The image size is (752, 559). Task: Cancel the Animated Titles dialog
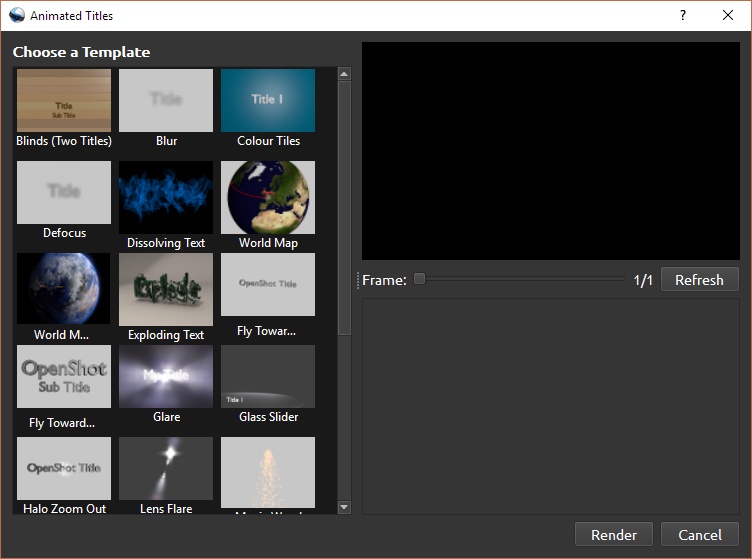click(700, 535)
